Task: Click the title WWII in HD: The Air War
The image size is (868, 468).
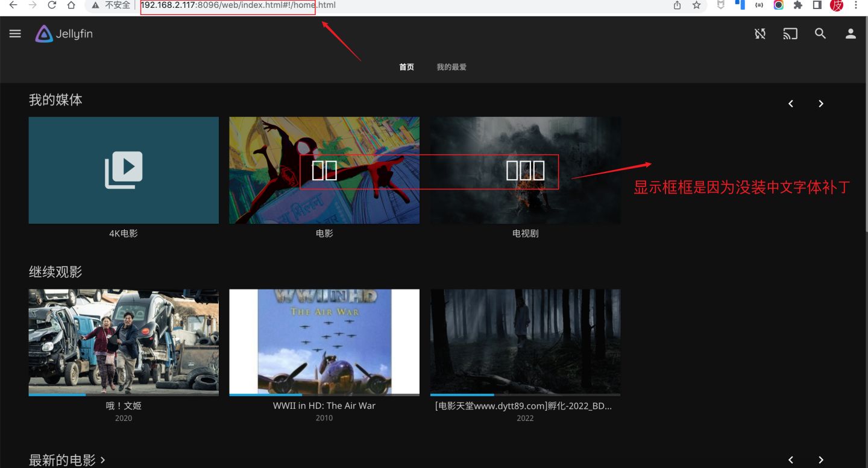Action: point(324,406)
